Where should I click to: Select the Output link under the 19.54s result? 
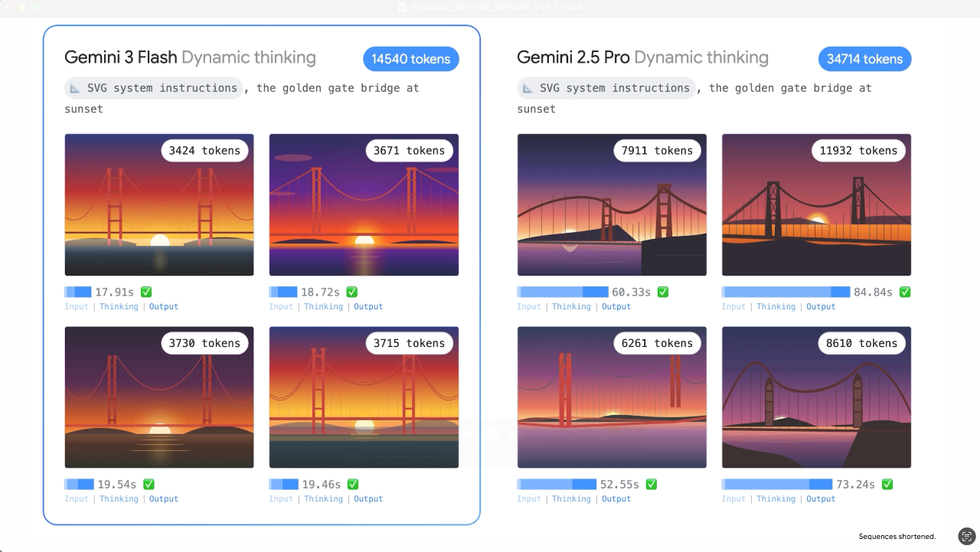164,498
